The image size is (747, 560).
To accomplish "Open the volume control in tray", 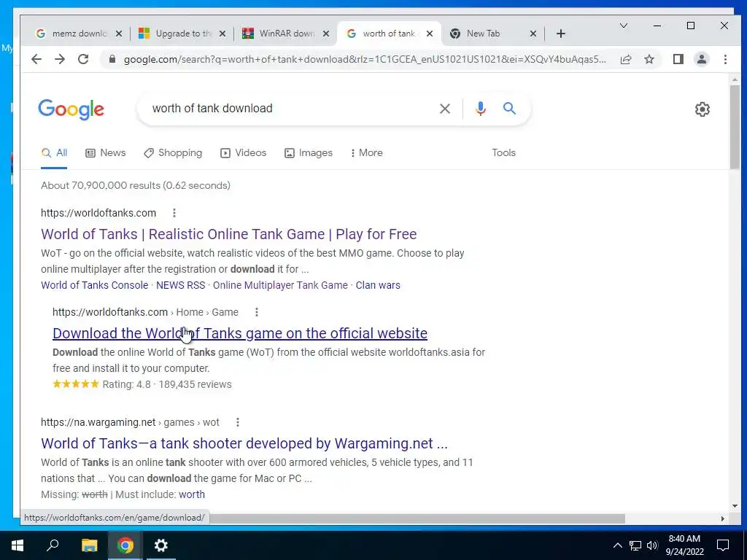I will 652,545.
